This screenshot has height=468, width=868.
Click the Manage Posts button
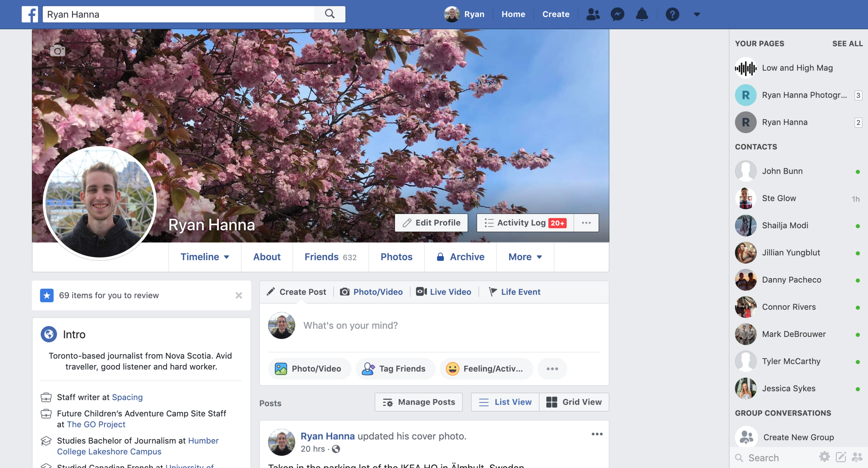[x=419, y=402]
